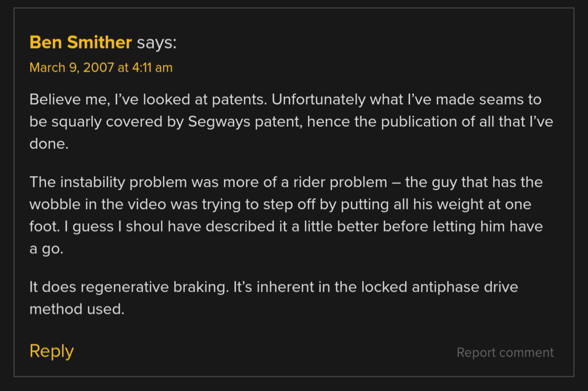Click the word "done." ending the first paragraph
This screenshot has width=588, height=391.
pyautogui.click(x=49, y=144)
